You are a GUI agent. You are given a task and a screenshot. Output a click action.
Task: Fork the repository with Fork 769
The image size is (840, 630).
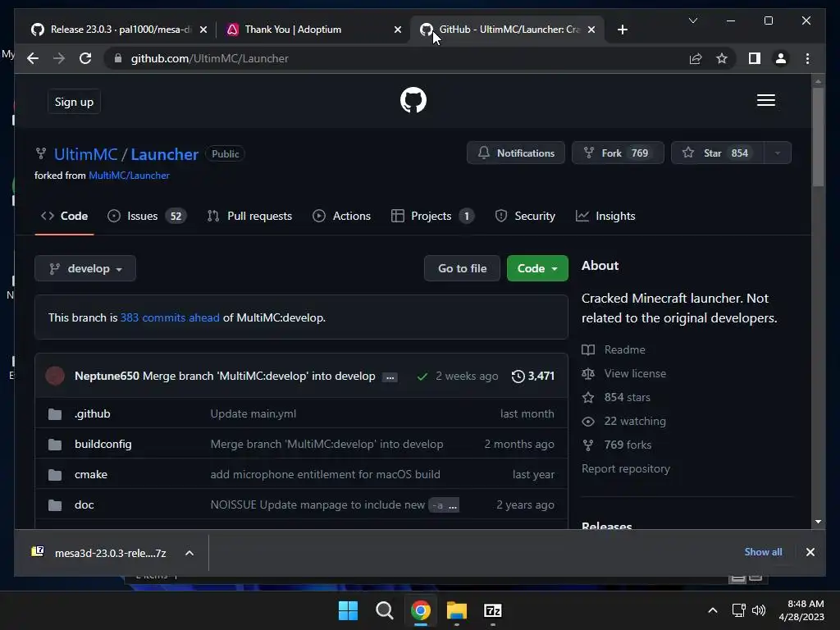618,153
